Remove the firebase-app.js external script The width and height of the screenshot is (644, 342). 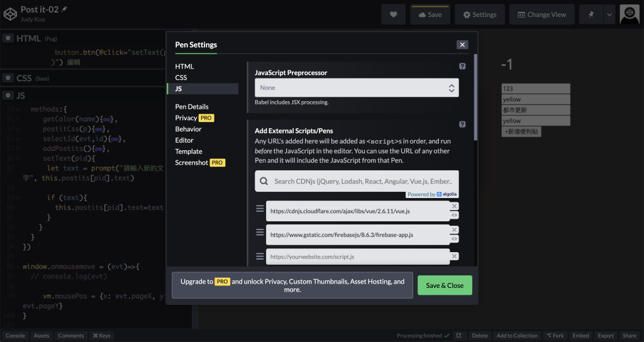click(x=454, y=230)
